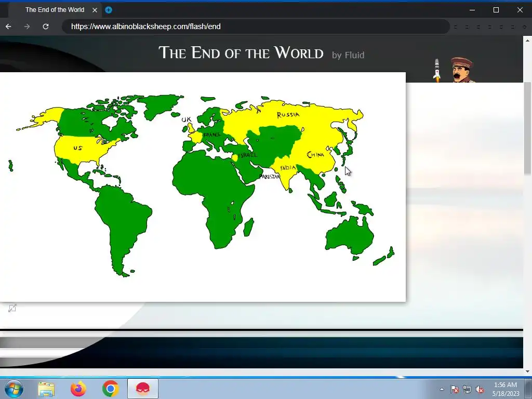Screen dimensions: 532x399
Task: Click the ISRAEL label on the map
Action: 248,155
